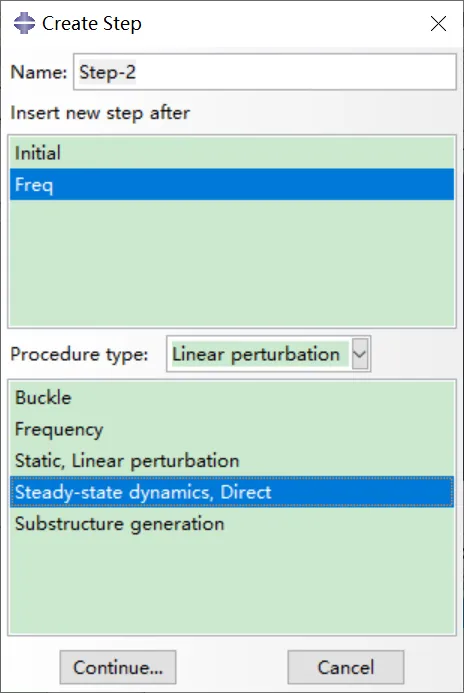Click the Abaqus icon in the title bar
The image size is (464, 693).
coord(24,23)
